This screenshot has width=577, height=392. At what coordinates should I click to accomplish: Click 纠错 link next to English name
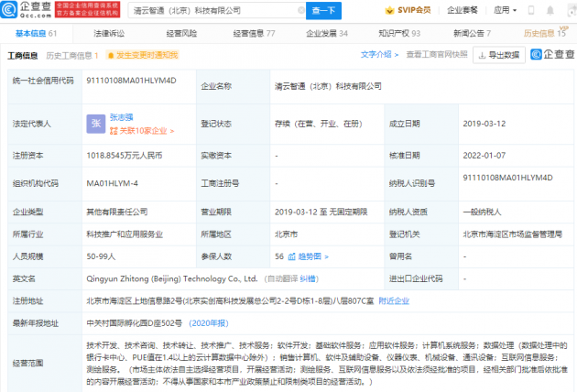click(308, 279)
